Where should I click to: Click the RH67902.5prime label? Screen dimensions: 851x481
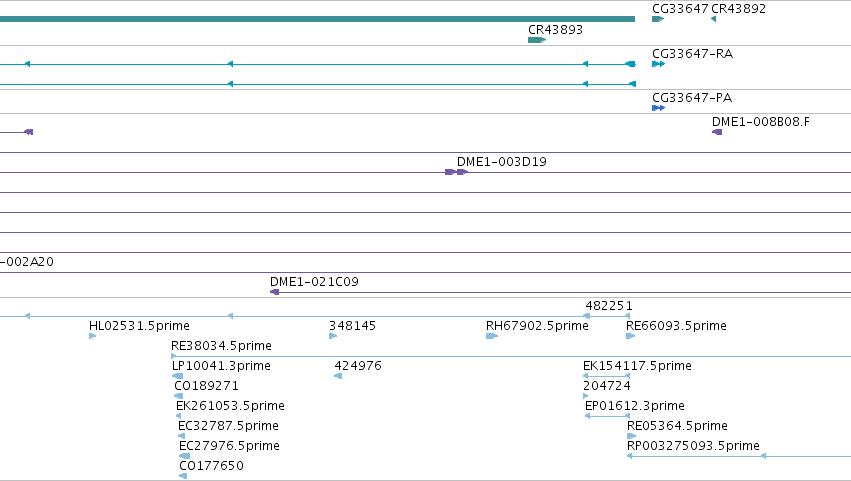click(537, 326)
